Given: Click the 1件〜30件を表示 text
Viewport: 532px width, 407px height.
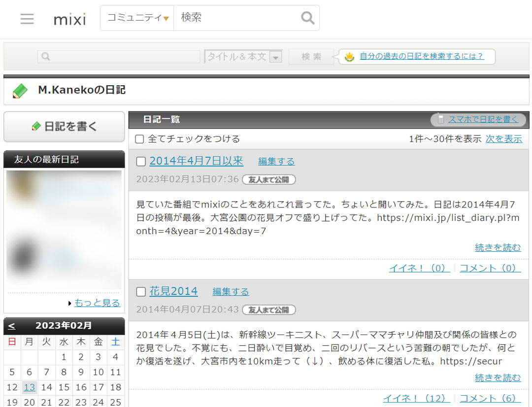Looking at the screenshot, I should tap(445, 139).
